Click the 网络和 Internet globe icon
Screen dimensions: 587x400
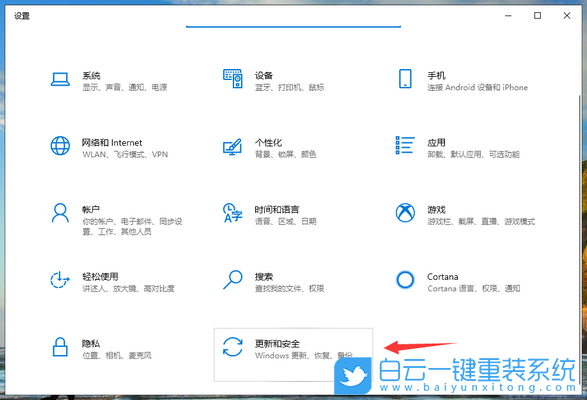coord(60,146)
